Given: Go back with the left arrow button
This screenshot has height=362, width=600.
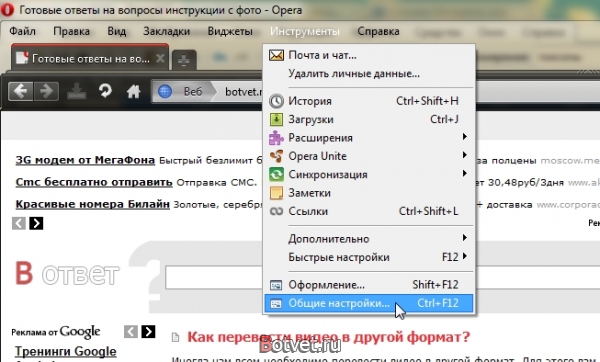Looking at the screenshot, I should 21,91.
